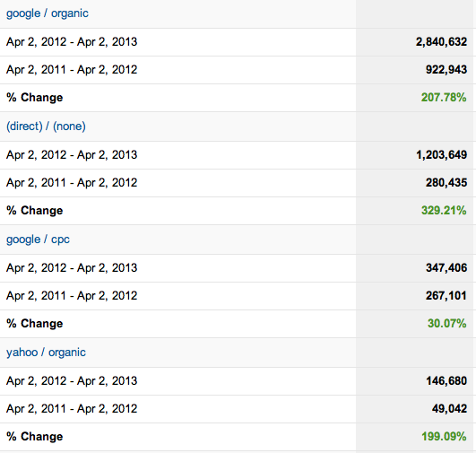Image resolution: width=476 pixels, height=453 pixels.
Task: Select the 922,943 visits value
Action: click(446, 70)
